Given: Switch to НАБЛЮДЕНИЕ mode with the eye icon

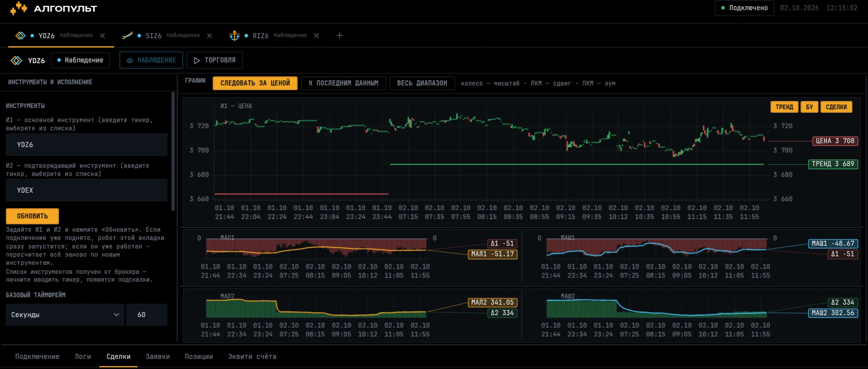Looking at the screenshot, I should point(151,60).
